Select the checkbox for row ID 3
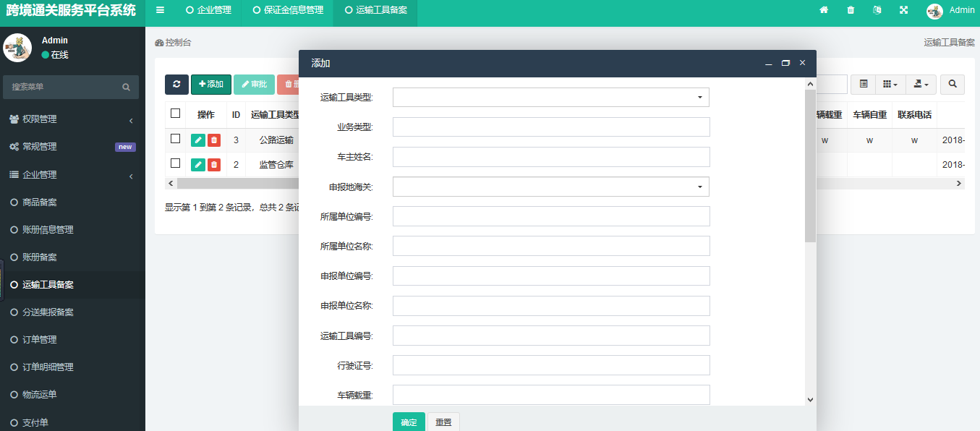This screenshot has height=431, width=980. coord(175,139)
